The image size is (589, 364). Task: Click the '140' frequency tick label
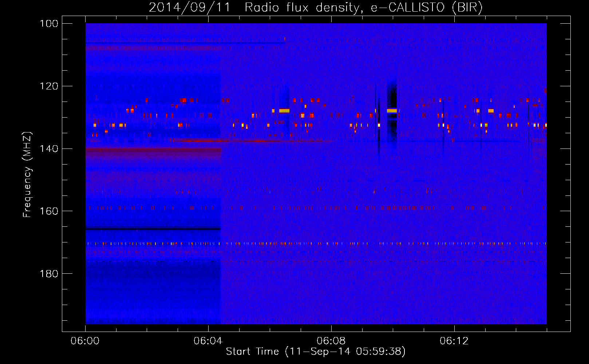[x=48, y=149]
